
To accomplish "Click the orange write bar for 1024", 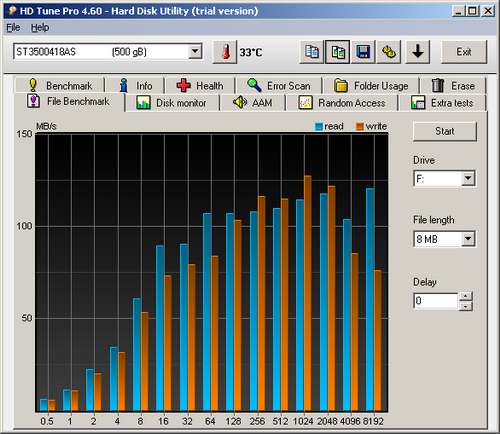I will pyautogui.click(x=307, y=293).
